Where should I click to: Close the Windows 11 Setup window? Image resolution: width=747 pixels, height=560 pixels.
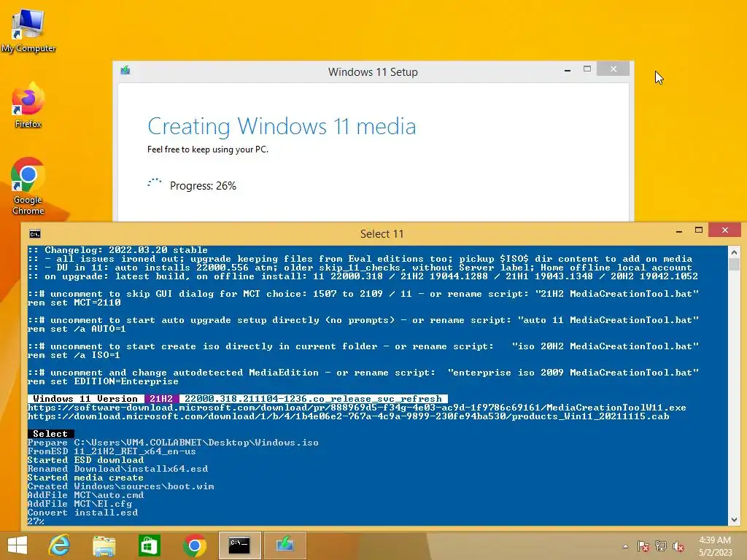[x=613, y=69]
